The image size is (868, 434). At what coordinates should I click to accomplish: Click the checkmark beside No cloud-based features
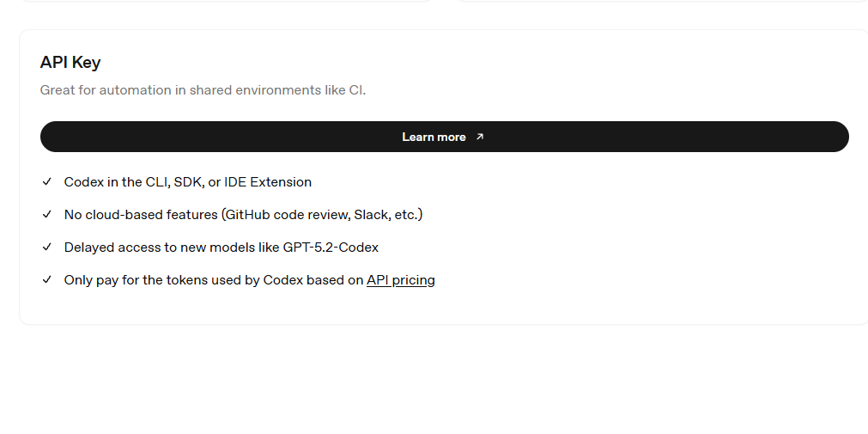coord(47,215)
